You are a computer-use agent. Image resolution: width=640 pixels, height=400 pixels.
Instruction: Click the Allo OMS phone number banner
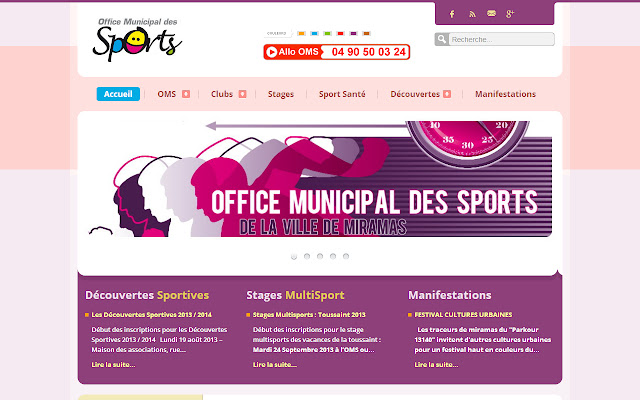point(337,52)
